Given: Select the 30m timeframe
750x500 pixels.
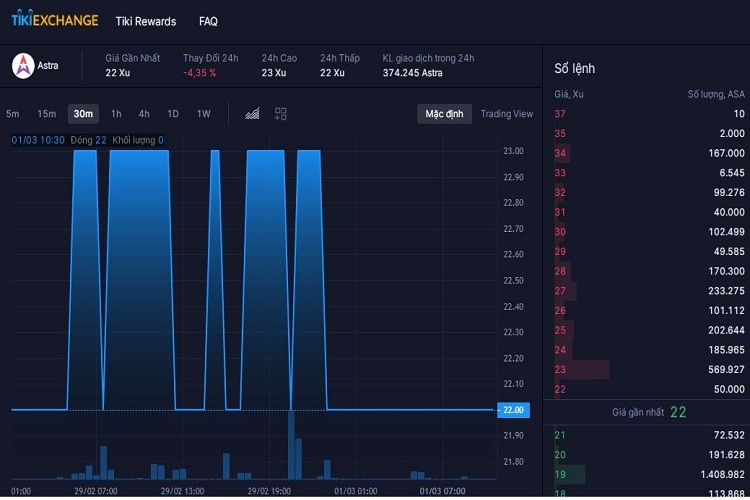Looking at the screenshot, I should (83, 114).
